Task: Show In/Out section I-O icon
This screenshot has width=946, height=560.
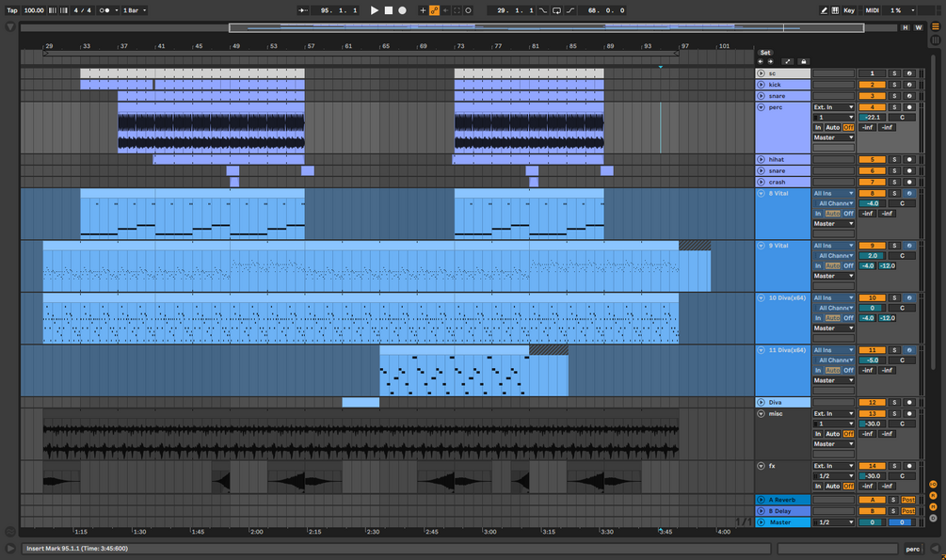Action: pyautogui.click(x=934, y=485)
